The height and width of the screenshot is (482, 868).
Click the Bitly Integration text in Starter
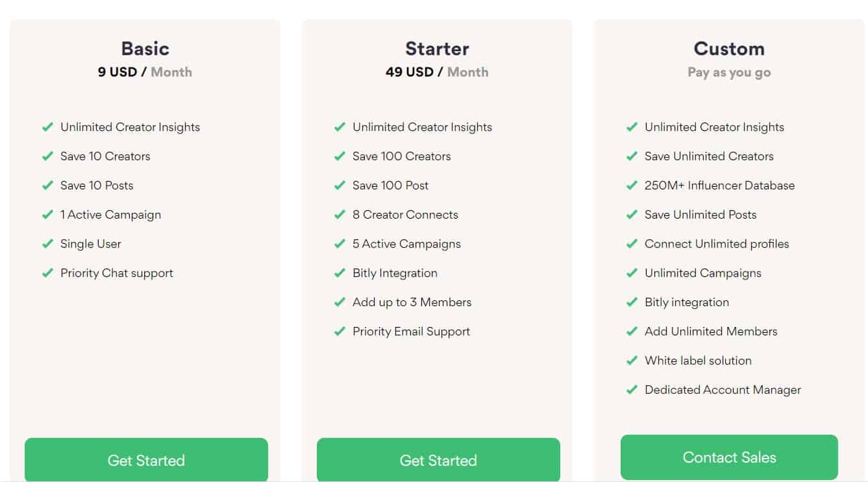pos(395,273)
